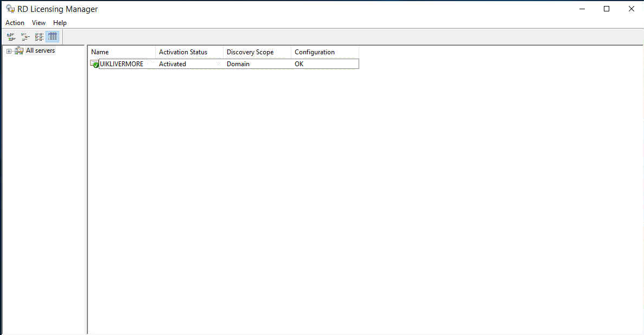Close the RD Licensing Manager window
Image resolution: width=644 pixels, height=335 pixels.
(x=632, y=9)
